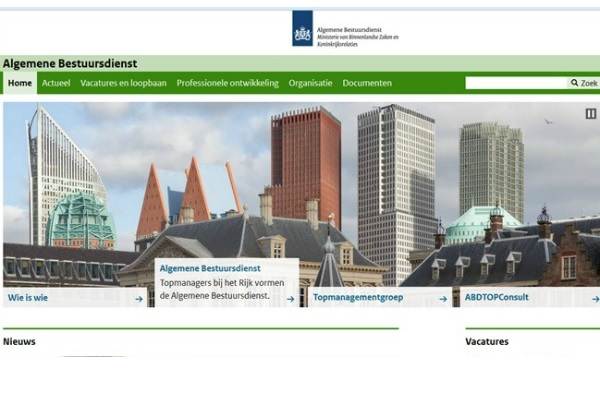
Task: Open the Organisatie menu
Action: [310, 83]
